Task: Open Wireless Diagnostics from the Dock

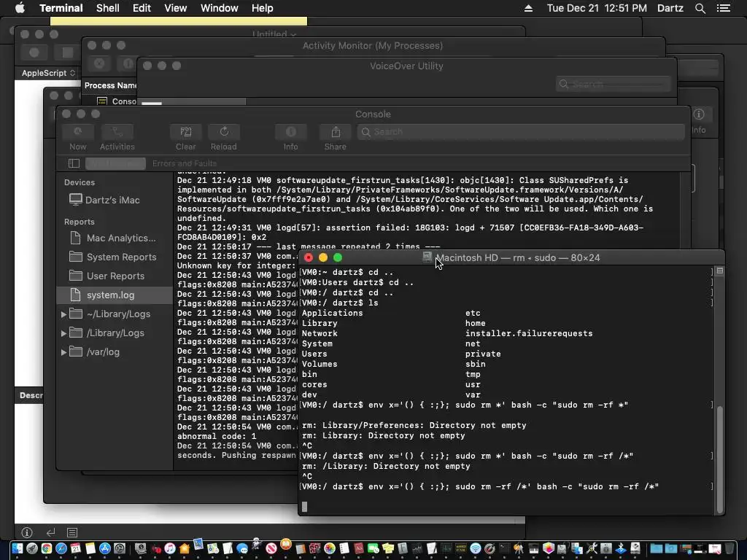Action: [476, 548]
